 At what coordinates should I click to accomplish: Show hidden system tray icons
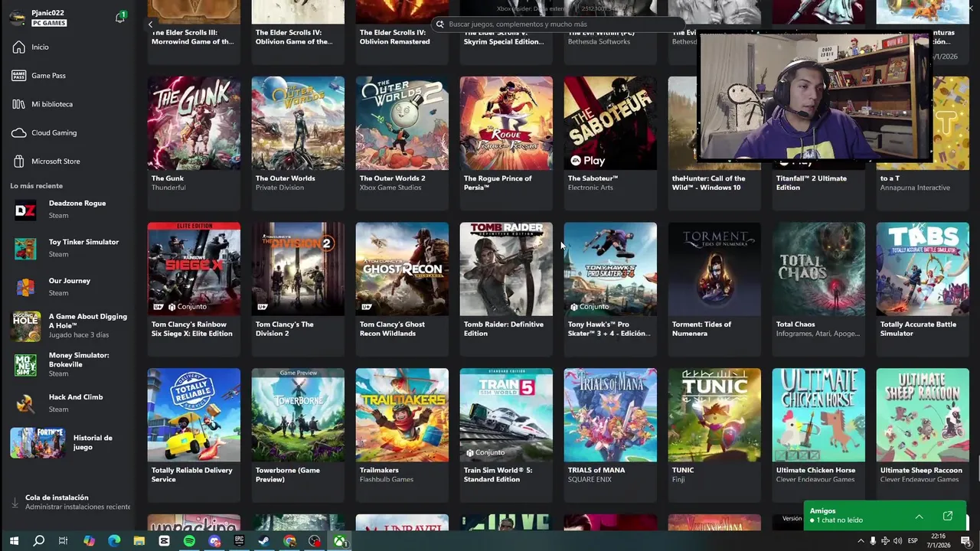click(861, 541)
